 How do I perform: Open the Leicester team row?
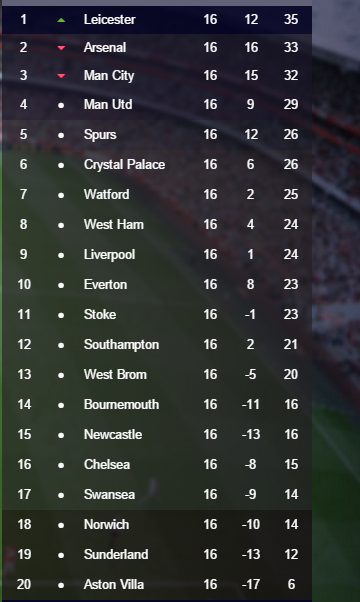pyautogui.click(x=157, y=20)
